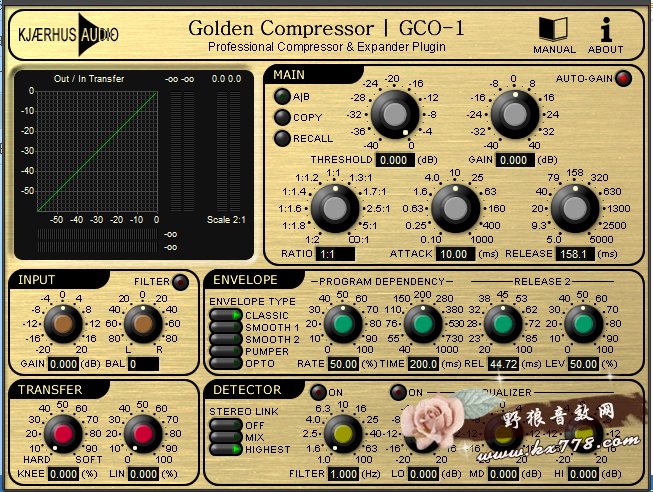Click the TIME value field 200.0
This screenshot has width=653, height=492.
coord(423,364)
